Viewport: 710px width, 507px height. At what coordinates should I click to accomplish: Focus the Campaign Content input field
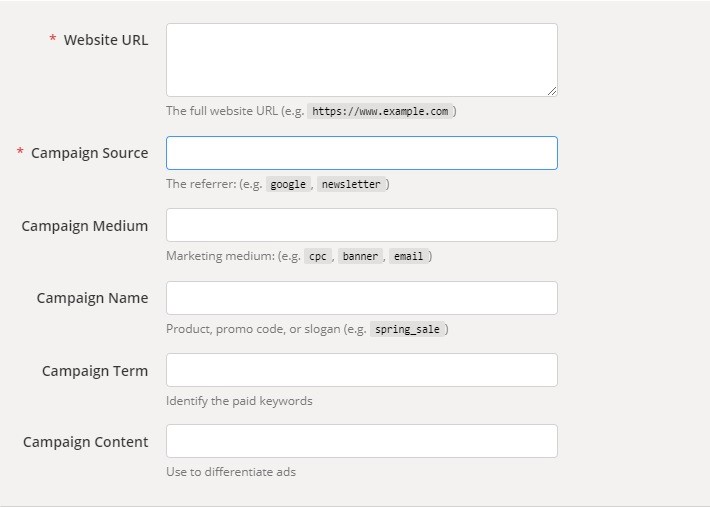[362, 441]
